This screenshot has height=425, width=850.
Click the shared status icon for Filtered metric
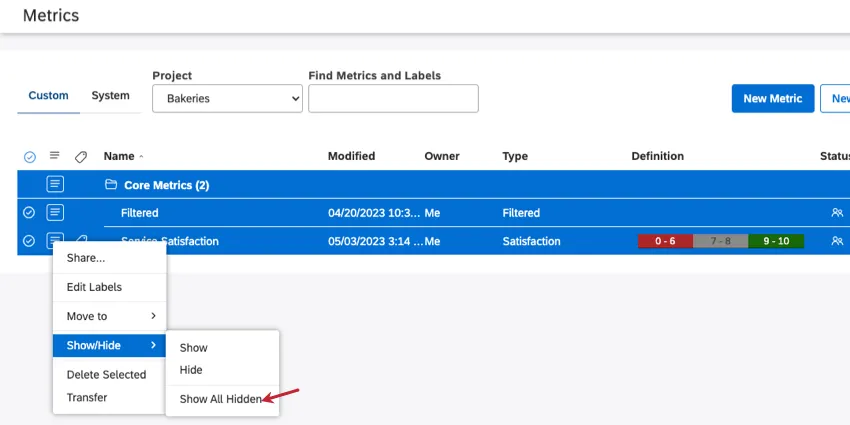tap(837, 212)
